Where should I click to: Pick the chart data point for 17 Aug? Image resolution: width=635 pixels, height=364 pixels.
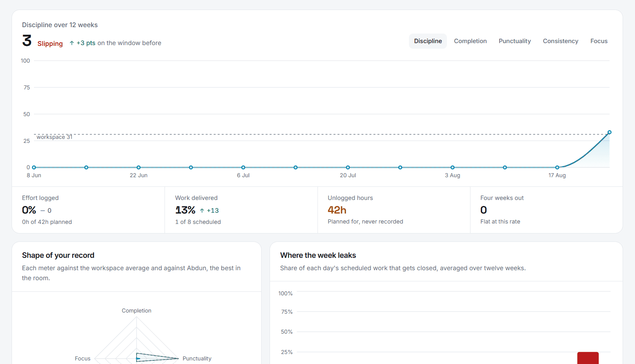[557, 168]
